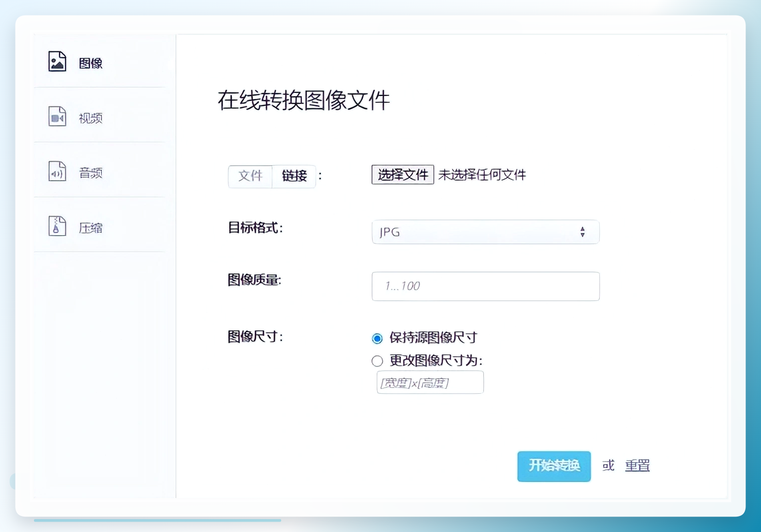
Task: Click the 开始转换 button
Action: tap(554, 466)
